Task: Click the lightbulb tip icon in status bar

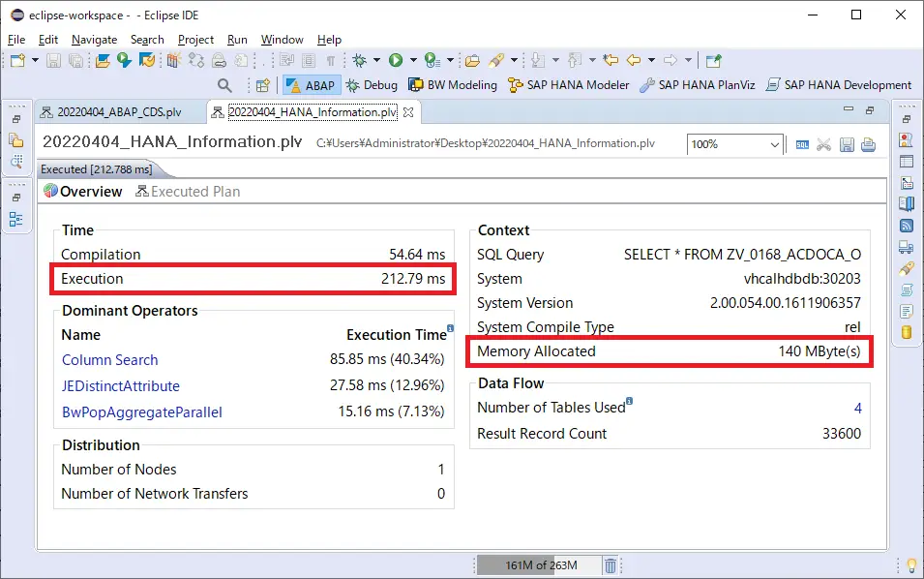Action: (911, 565)
